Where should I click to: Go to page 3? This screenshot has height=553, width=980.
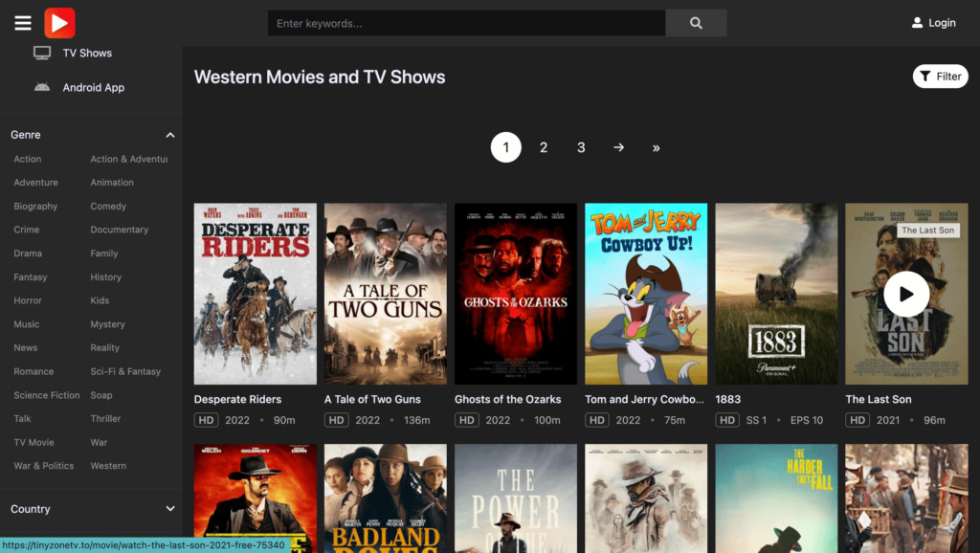tap(581, 147)
